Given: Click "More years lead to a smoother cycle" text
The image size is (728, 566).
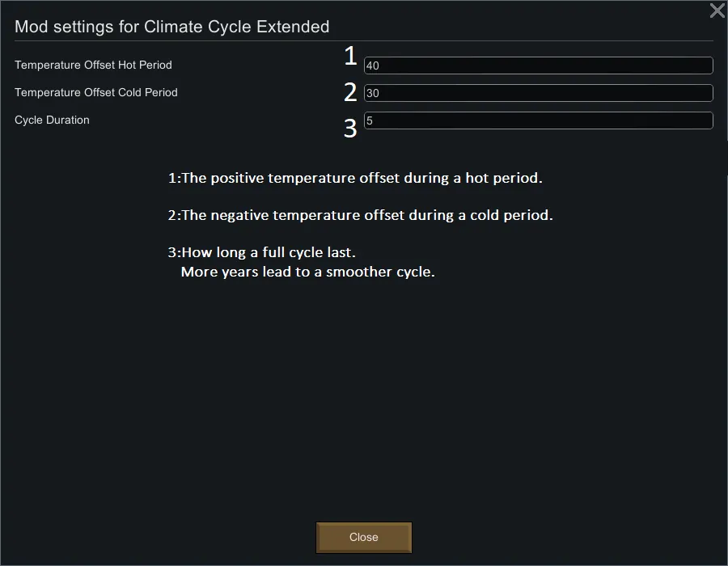Looking at the screenshot, I should [x=308, y=272].
